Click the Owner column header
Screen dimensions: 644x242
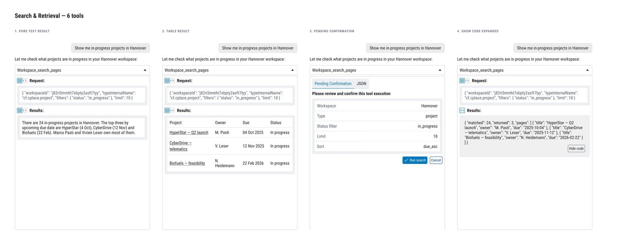(x=220, y=123)
